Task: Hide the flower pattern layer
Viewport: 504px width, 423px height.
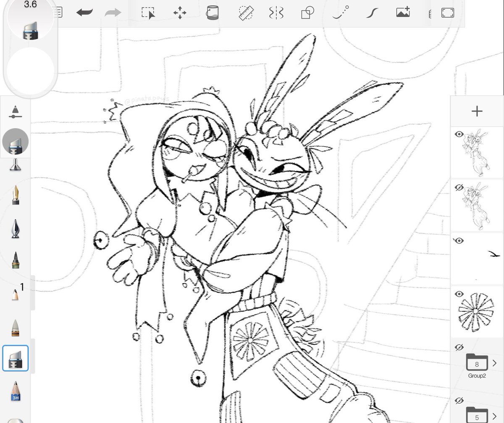Action: coord(459,293)
